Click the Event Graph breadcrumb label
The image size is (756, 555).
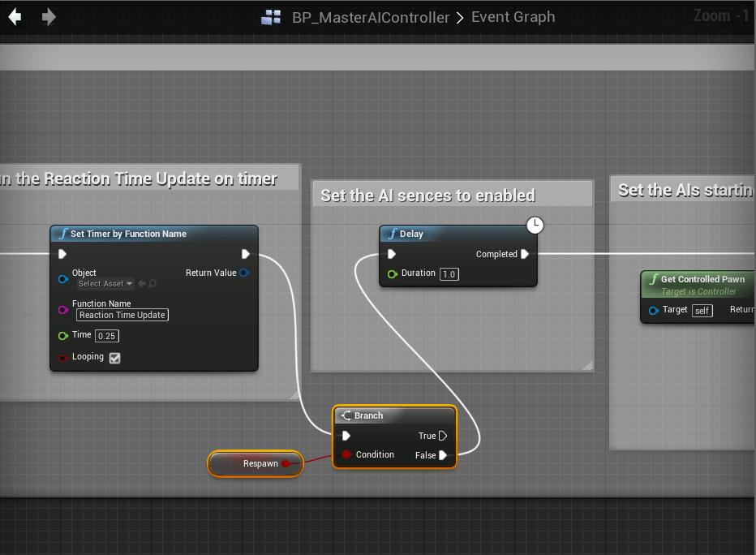513,18
